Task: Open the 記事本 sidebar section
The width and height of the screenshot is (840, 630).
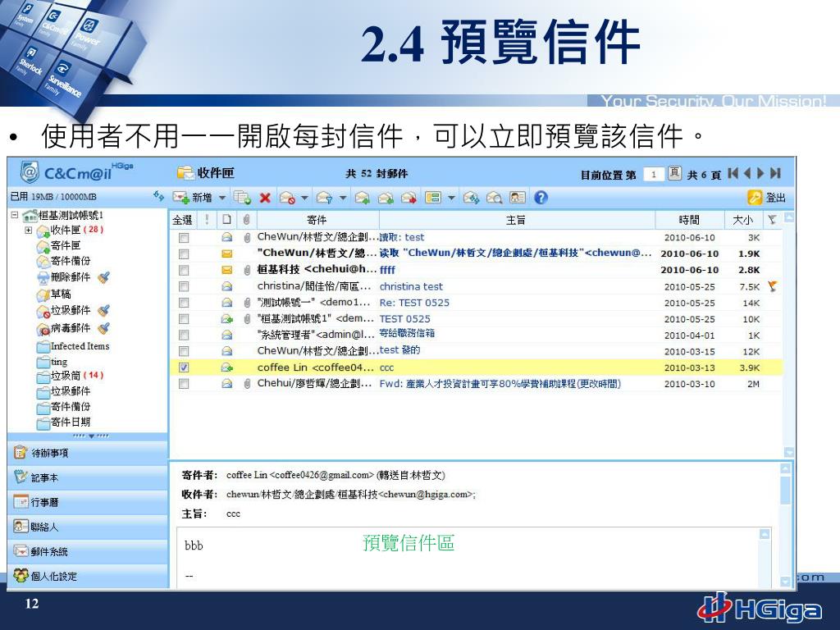Action: 87,478
